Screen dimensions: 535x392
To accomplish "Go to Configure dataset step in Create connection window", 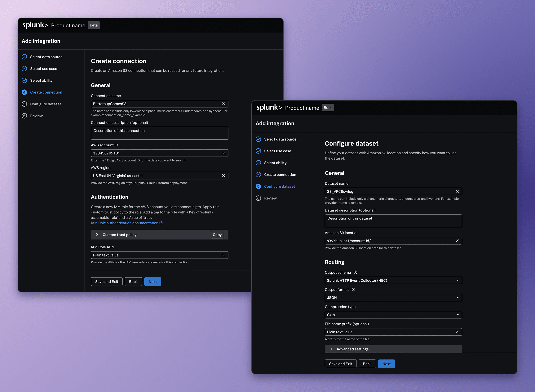I will [x=46, y=104].
